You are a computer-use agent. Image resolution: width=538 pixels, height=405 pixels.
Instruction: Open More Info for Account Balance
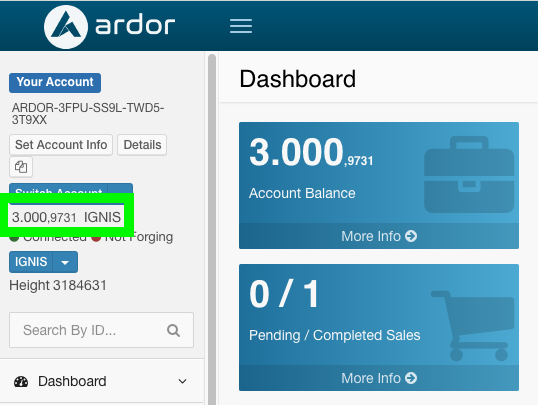[x=379, y=236]
